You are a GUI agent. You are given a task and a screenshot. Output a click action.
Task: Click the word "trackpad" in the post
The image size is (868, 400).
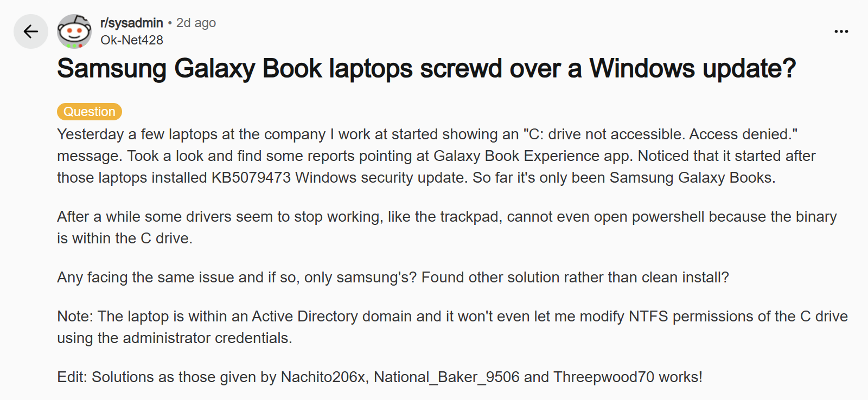(468, 217)
